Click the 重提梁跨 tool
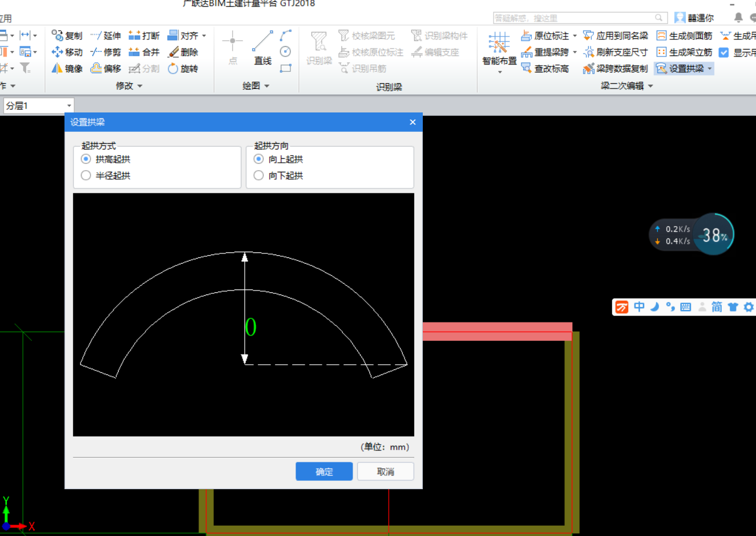This screenshot has width=756, height=536. point(545,52)
